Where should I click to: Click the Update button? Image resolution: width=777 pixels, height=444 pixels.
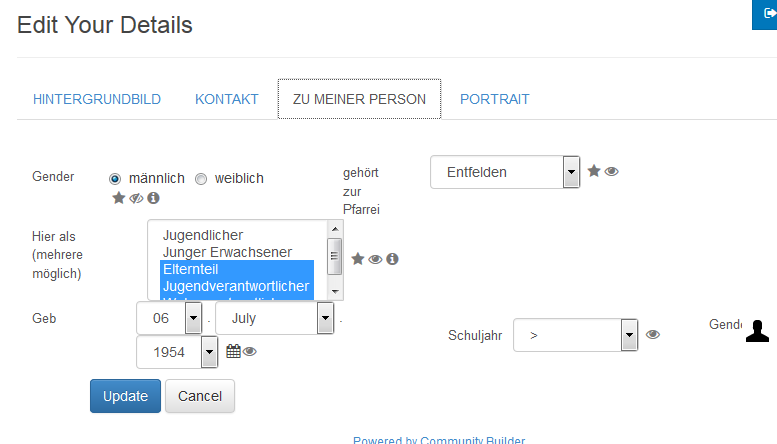(125, 396)
